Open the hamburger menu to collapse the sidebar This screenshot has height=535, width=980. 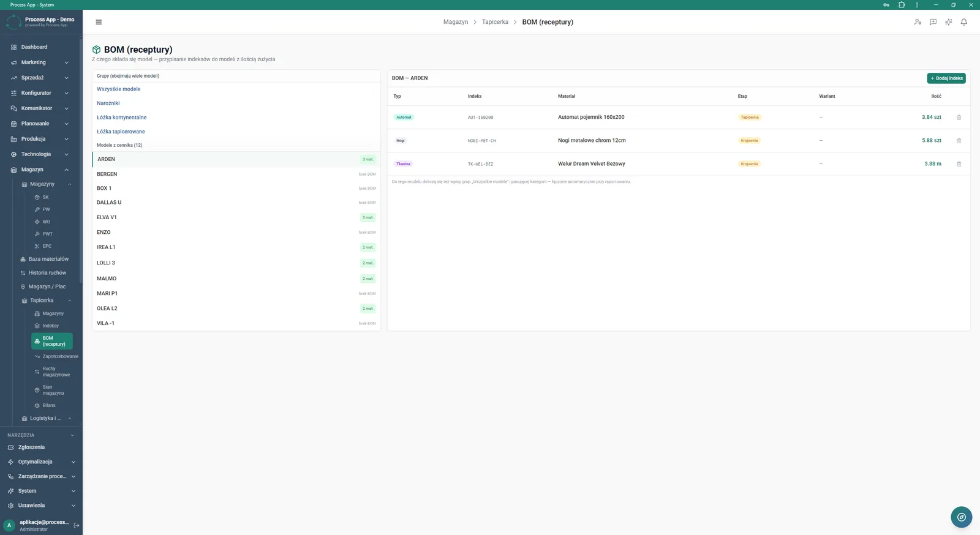coord(99,22)
